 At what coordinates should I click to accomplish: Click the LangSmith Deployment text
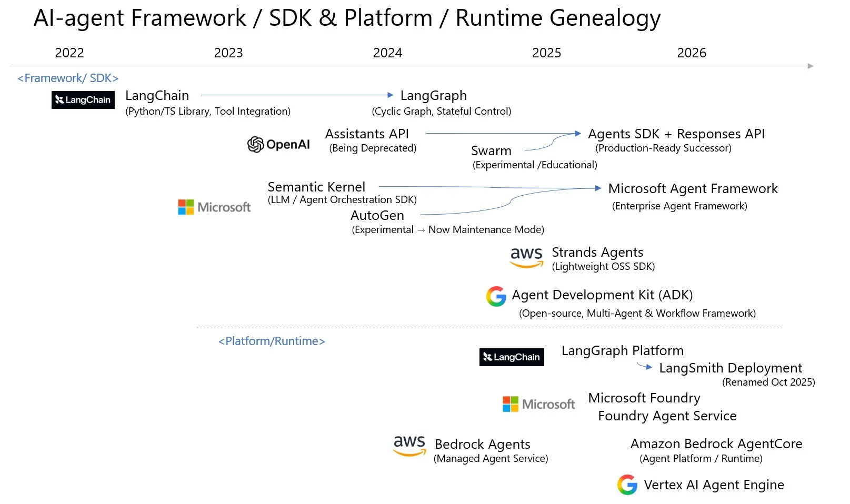[x=731, y=368]
